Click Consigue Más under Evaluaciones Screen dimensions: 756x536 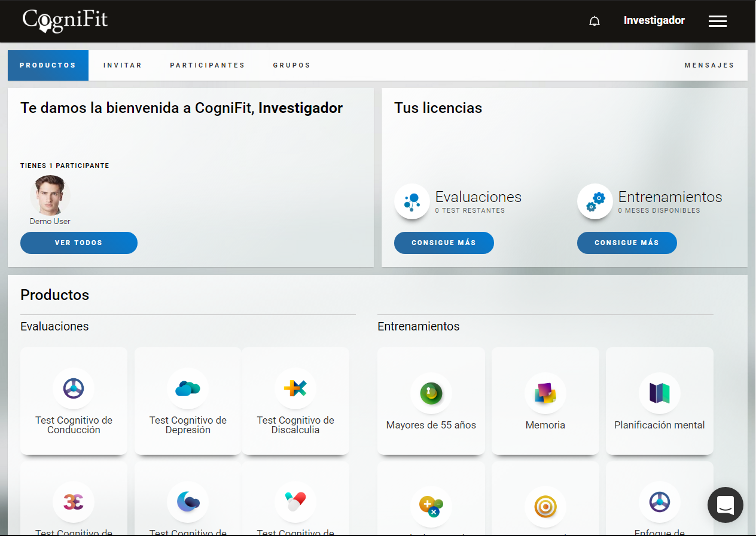pos(444,243)
